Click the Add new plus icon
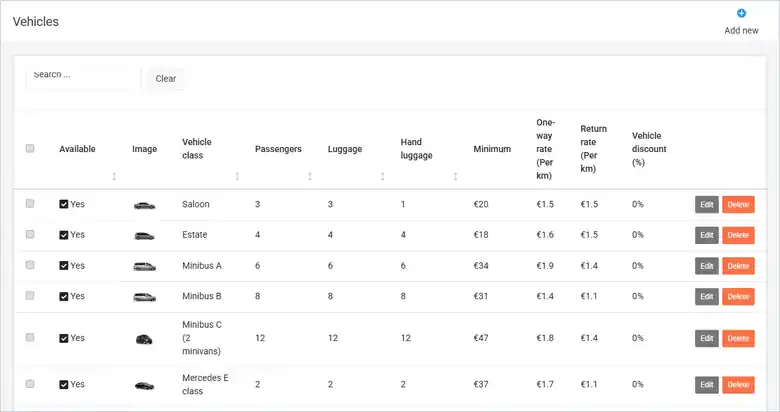The height and width of the screenshot is (412, 780). point(741,13)
